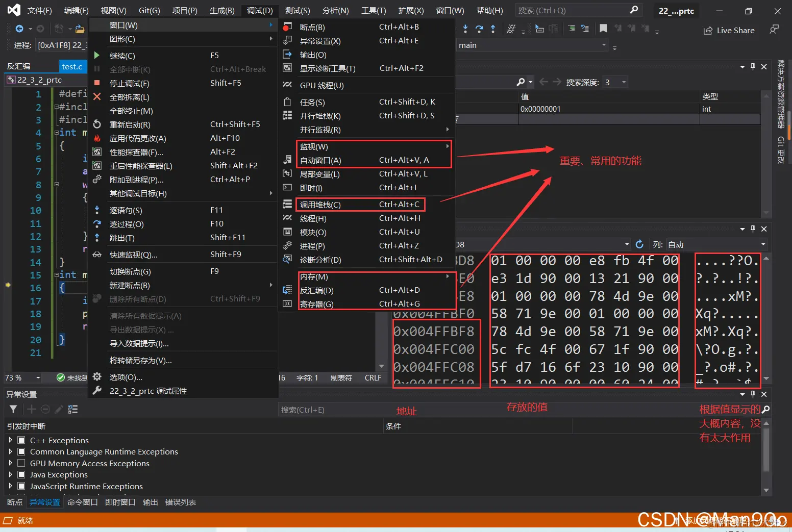Click the Restart (重新启动) circular arrow icon
Screen dimensions: 792x532
(97, 124)
